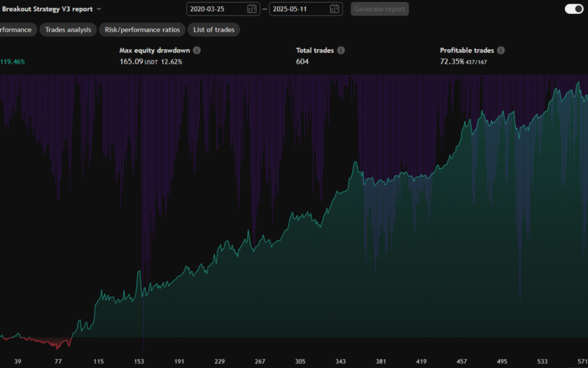
Task: Click the x-axis label 381
Action: point(381,362)
